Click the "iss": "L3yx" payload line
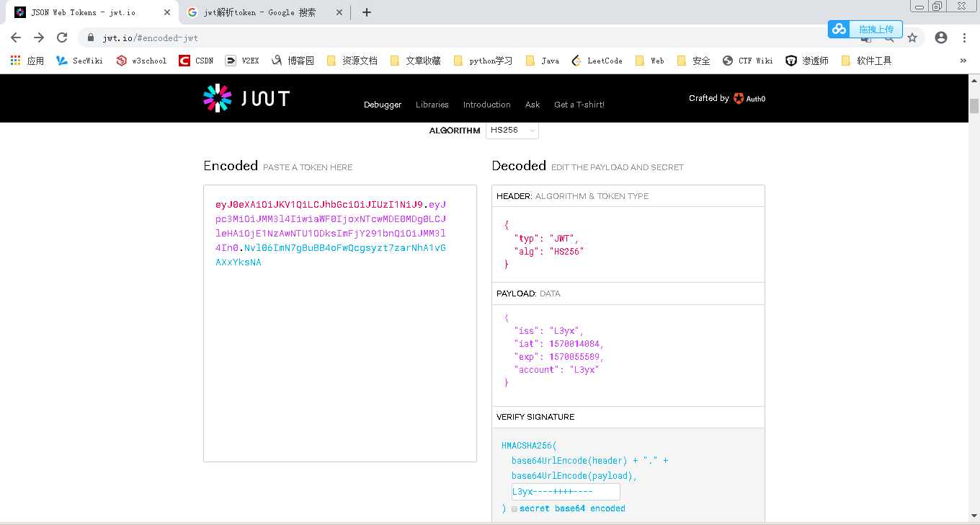 tap(548, 331)
